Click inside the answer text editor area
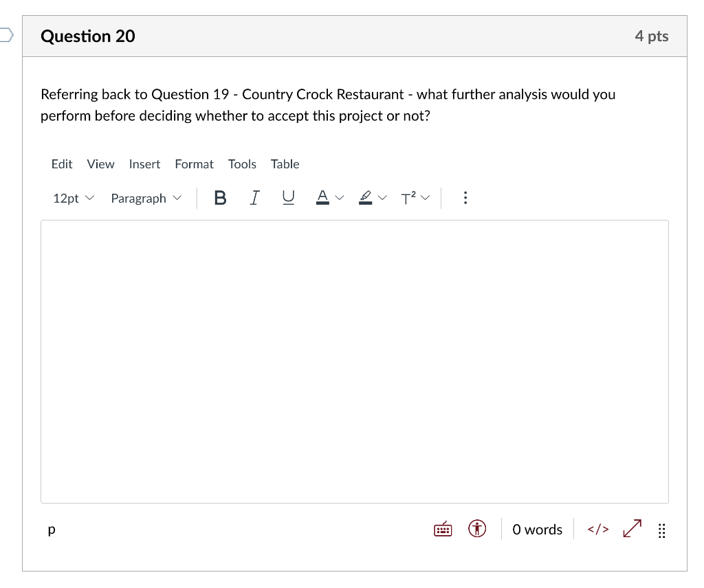 click(x=355, y=361)
